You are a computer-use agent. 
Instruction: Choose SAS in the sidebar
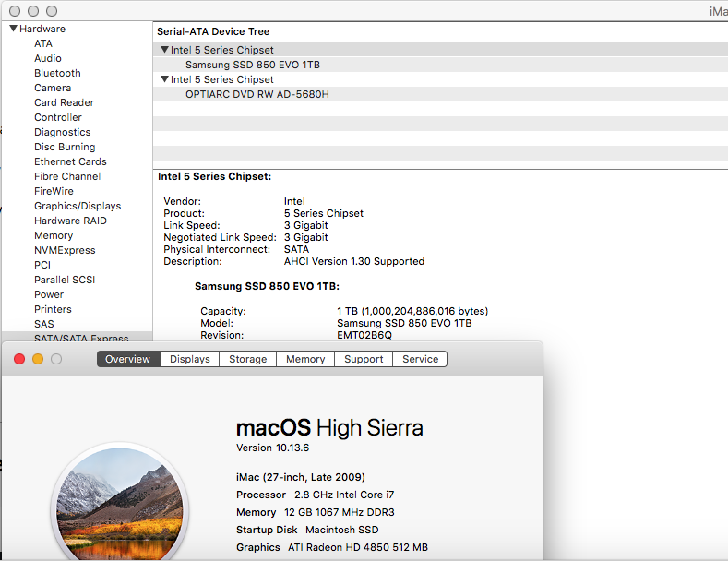(44, 324)
